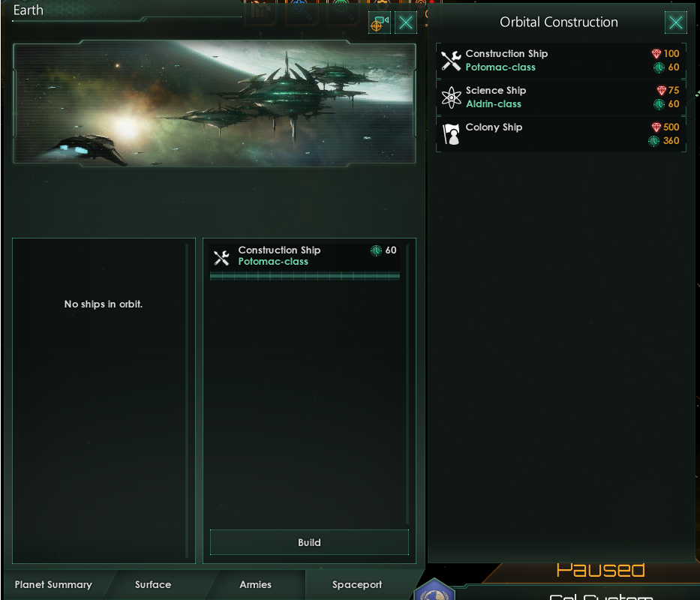Select the Colony Ship flag icon
The height and width of the screenshot is (600, 700).
pyautogui.click(x=451, y=134)
